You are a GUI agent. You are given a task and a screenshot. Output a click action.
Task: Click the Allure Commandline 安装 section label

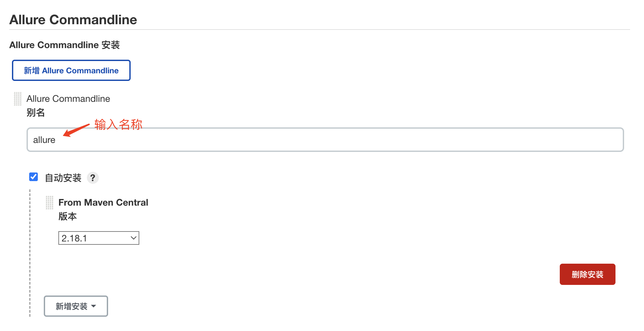[x=64, y=45]
